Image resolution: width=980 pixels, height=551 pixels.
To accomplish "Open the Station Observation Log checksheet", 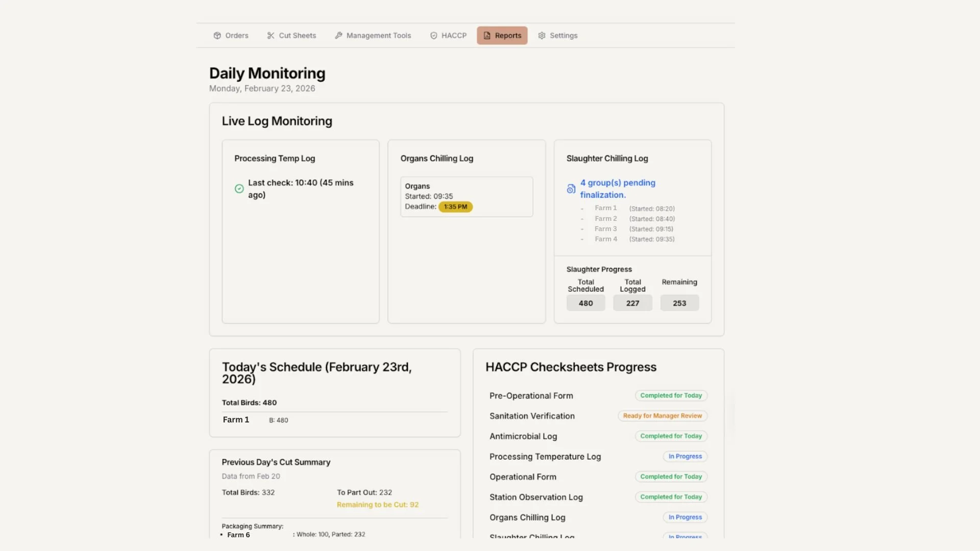I will click(536, 497).
